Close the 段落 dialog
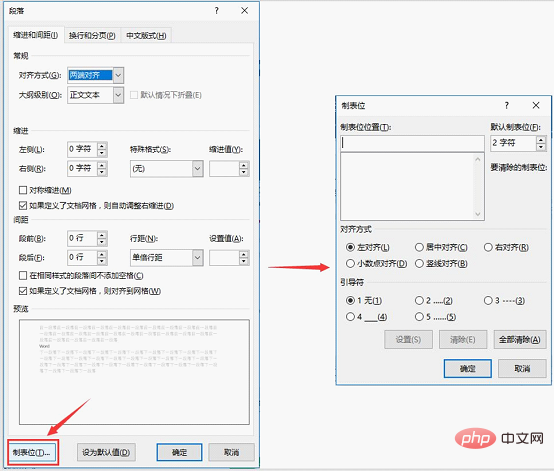 [244, 11]
